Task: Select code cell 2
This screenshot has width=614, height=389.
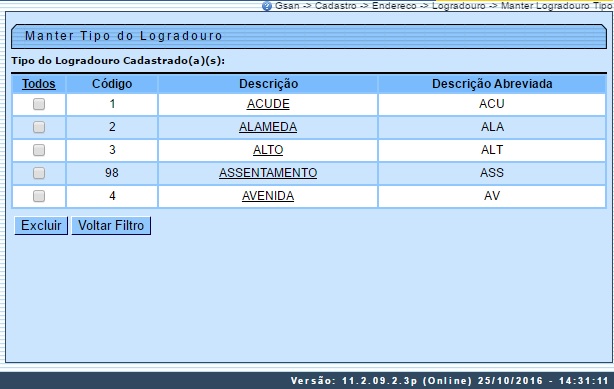Action: [112, 127]
